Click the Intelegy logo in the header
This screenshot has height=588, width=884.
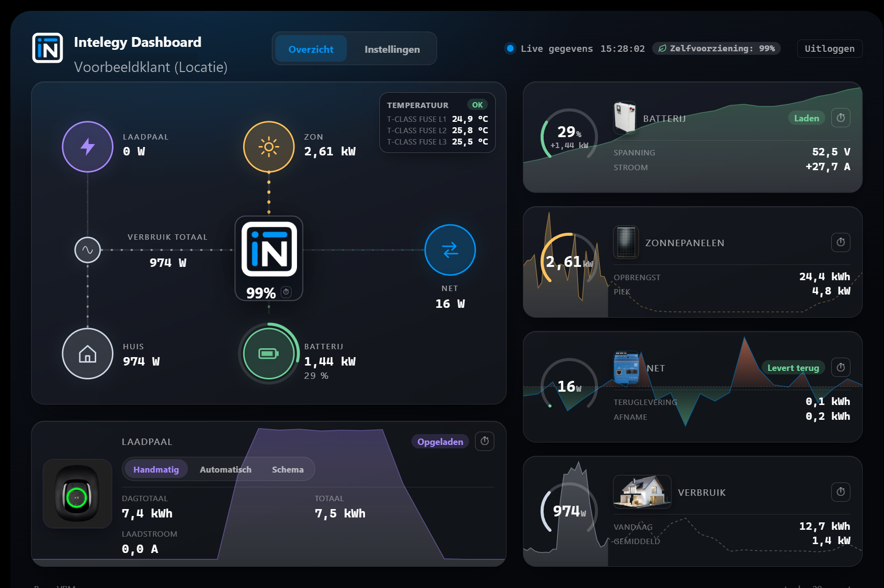coord(47,48)
